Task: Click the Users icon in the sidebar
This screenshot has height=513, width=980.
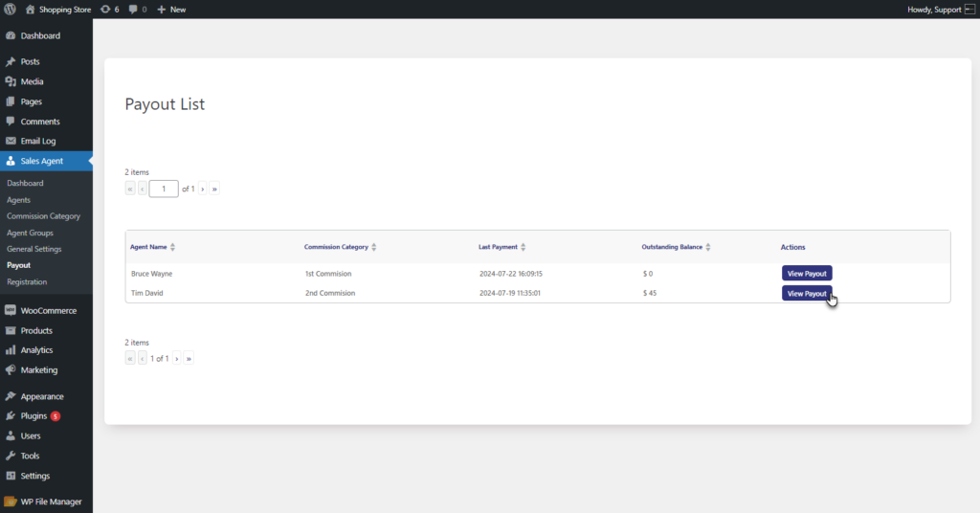Action: click(11, 436)
